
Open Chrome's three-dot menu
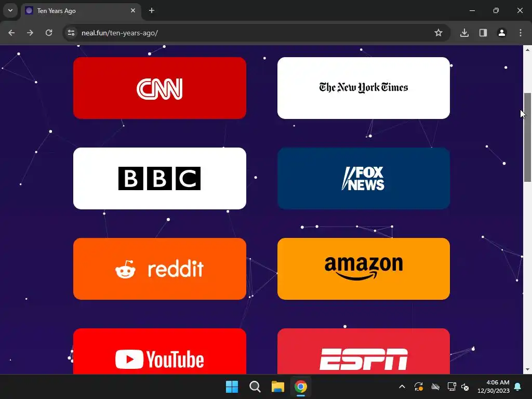[521, 33]
